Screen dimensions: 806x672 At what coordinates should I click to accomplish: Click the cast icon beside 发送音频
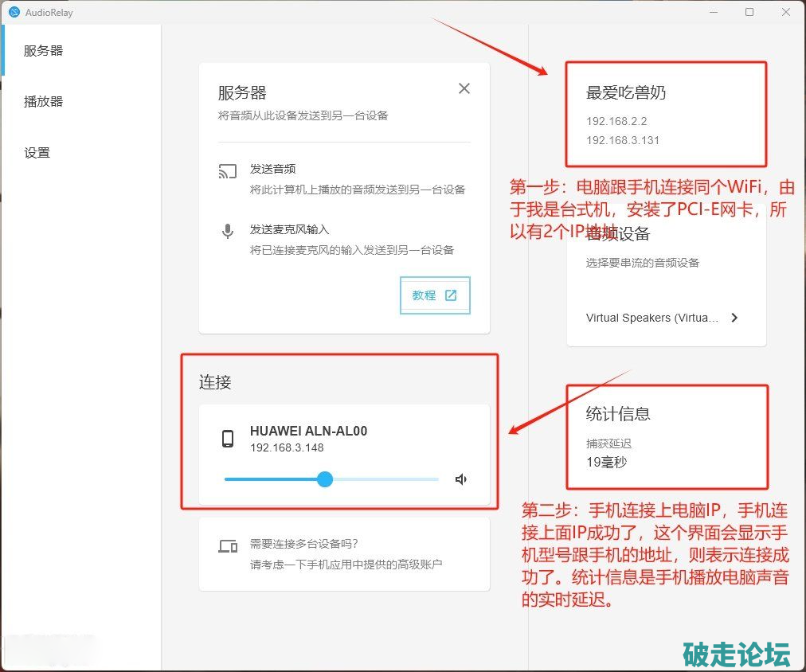click(228, 171)
